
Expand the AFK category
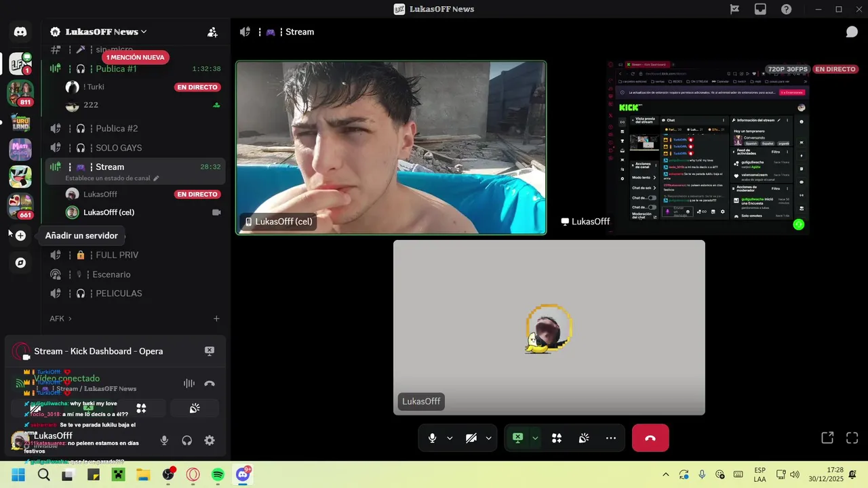point(60,319)
